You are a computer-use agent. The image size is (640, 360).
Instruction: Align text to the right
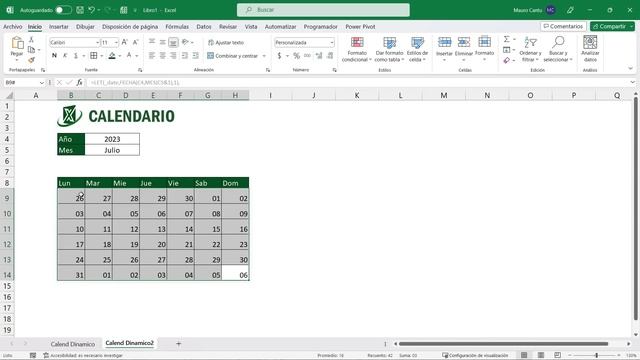pyautogui.click(x=173, y=56)
